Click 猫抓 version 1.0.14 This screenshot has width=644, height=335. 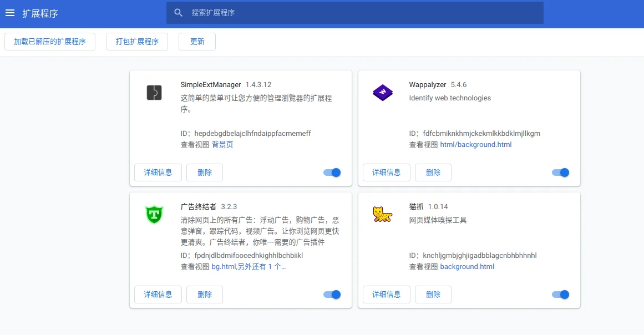click(x=438, y=206)
